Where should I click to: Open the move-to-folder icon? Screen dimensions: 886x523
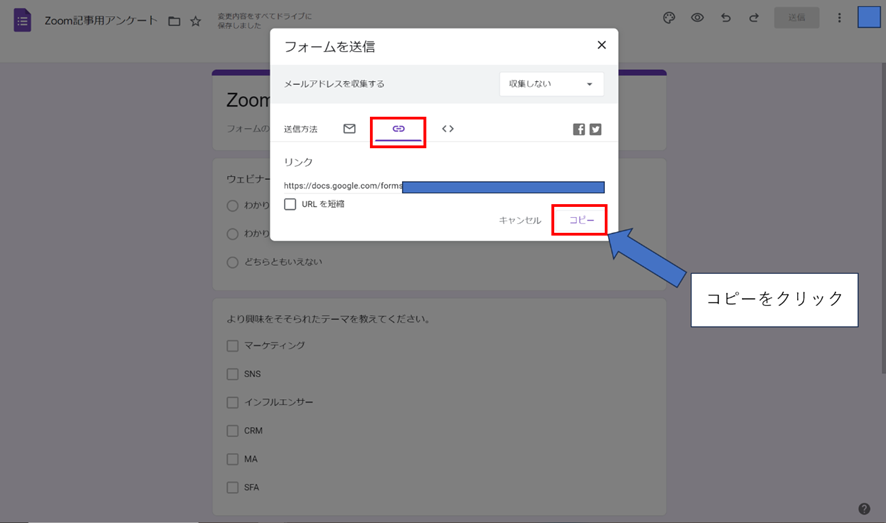(x=175, y=21)
